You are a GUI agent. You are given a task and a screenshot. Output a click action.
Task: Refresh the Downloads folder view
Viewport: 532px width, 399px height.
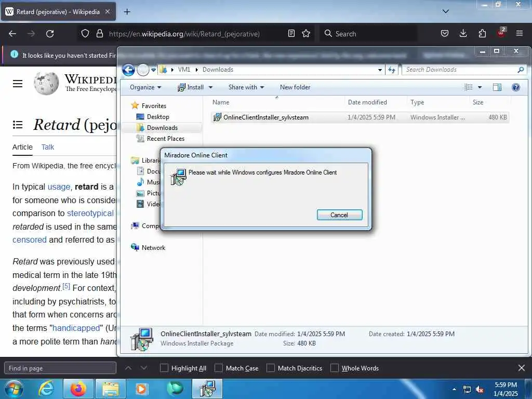392,70
